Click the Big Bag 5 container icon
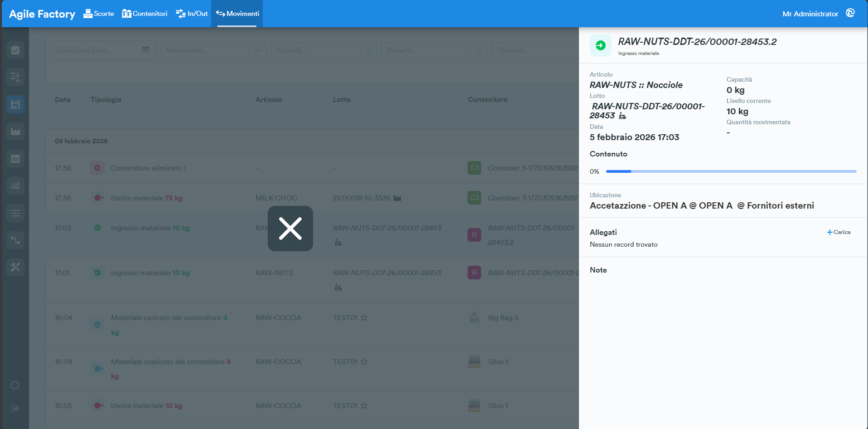This screenshot has width=868, height=429. [474, 317]
